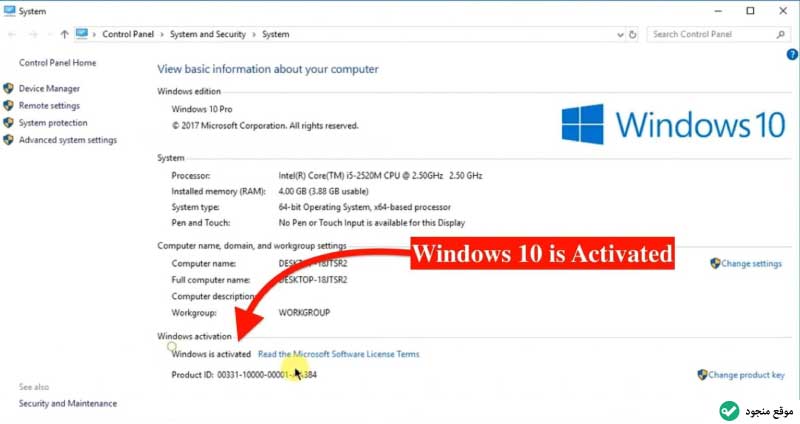Minimize the System window
Viewport: 800px width, 424px height.
click(718, 11)
